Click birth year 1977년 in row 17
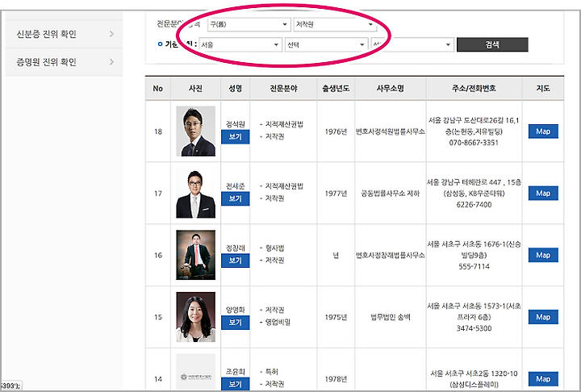The width and height of the screenshot is (581, 392). pos(336,194)
